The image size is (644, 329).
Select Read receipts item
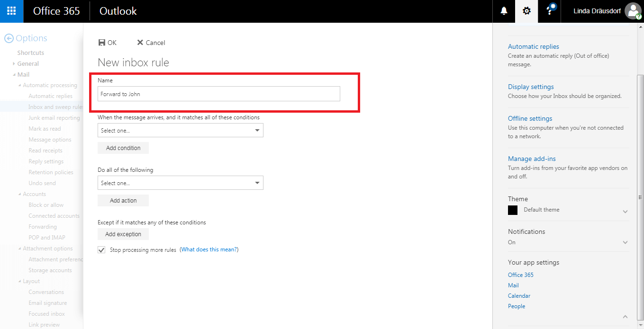(45, 151)
